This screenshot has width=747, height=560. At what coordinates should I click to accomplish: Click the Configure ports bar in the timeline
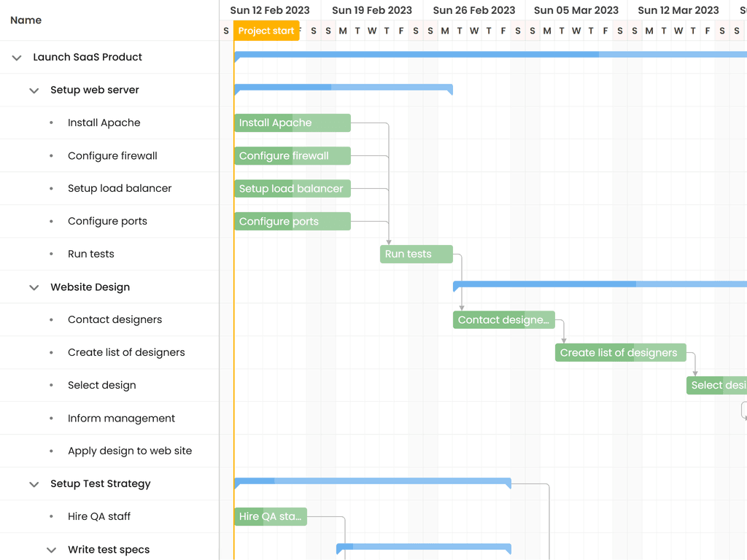(x=292, y=222)
